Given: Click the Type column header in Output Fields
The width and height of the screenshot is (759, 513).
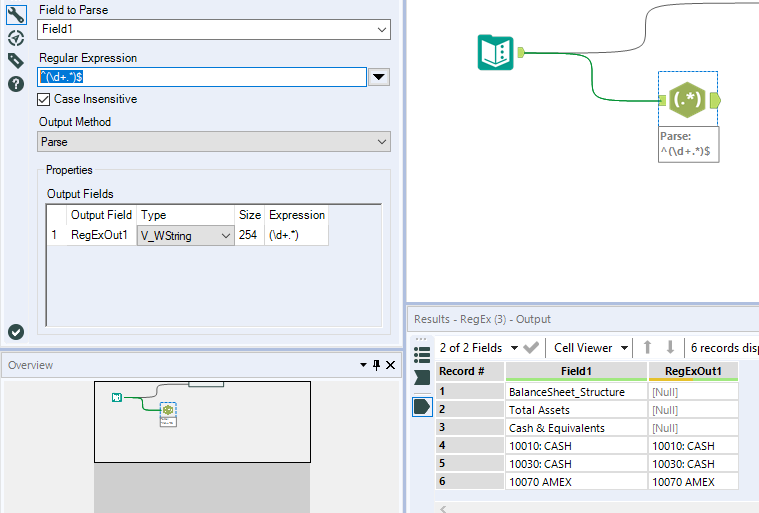Looking at the screenshot, I should tap(185, 215).
